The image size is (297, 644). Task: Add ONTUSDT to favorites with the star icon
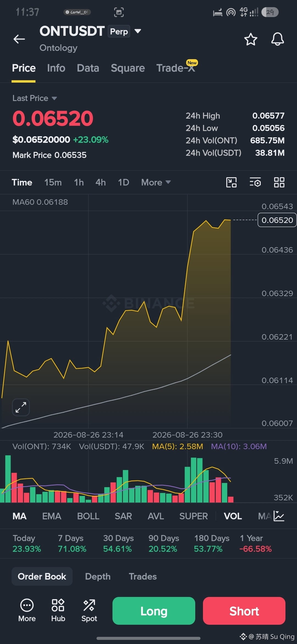251,39
